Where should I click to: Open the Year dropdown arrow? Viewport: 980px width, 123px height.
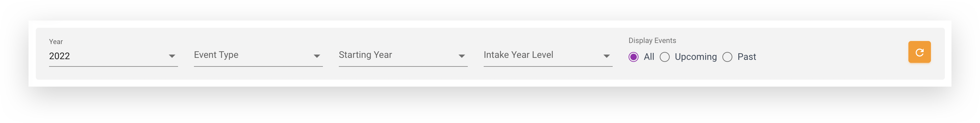point(172,56)
